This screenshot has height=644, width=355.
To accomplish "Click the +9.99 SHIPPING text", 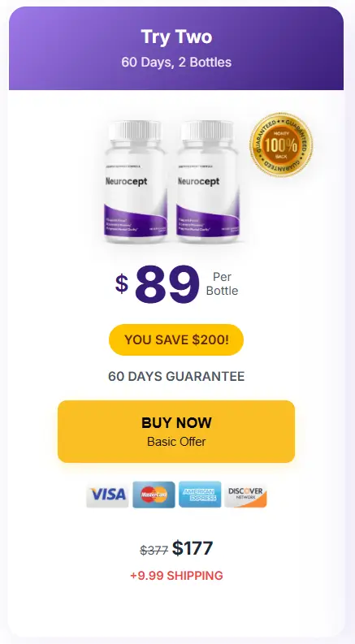I will tap(176, 576).
